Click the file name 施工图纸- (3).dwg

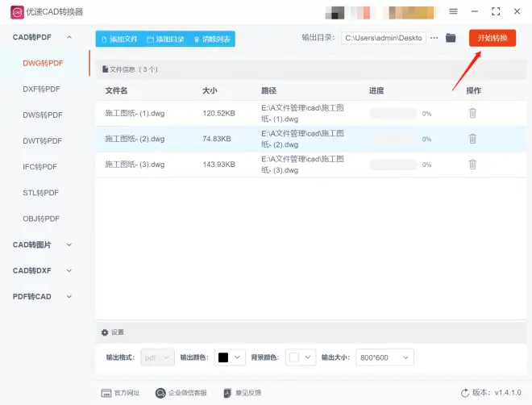click(135, 165)
